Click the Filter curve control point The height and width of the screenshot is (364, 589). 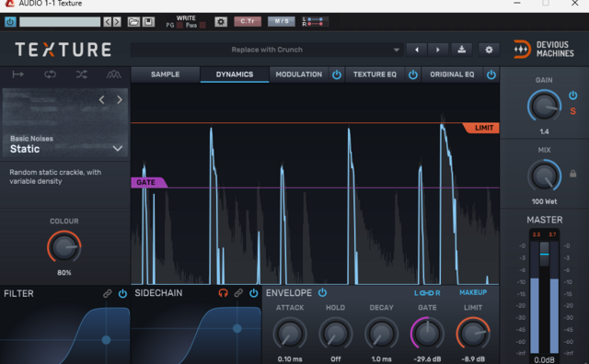[107, 339]
